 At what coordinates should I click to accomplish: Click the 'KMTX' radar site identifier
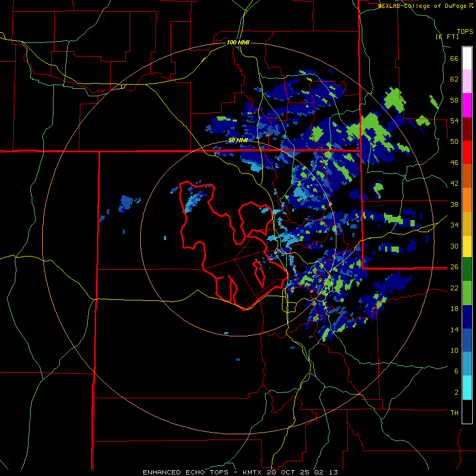(x=253, y=472)
